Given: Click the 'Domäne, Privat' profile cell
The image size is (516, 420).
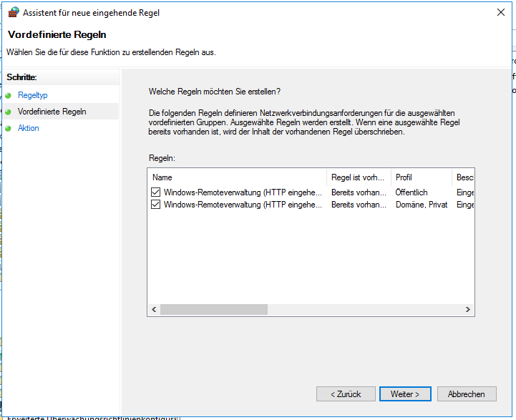Looking at the screenshot, I should [x=422, y=204].
